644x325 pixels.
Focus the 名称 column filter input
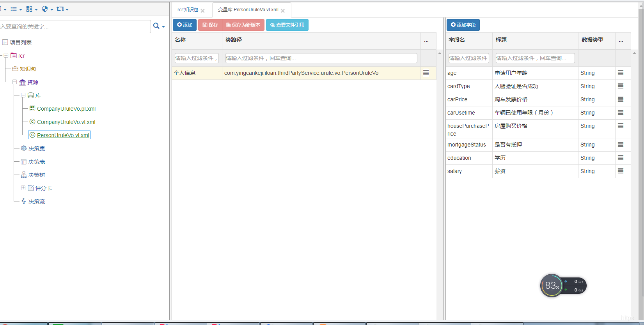(x=197, y=58)
